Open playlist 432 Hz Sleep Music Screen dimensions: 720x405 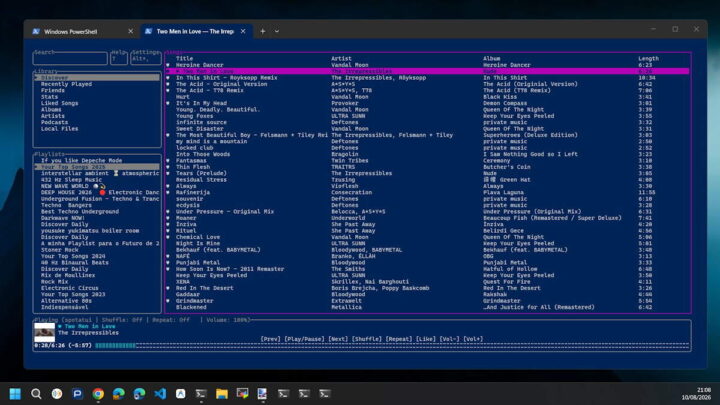pos(71,180)
